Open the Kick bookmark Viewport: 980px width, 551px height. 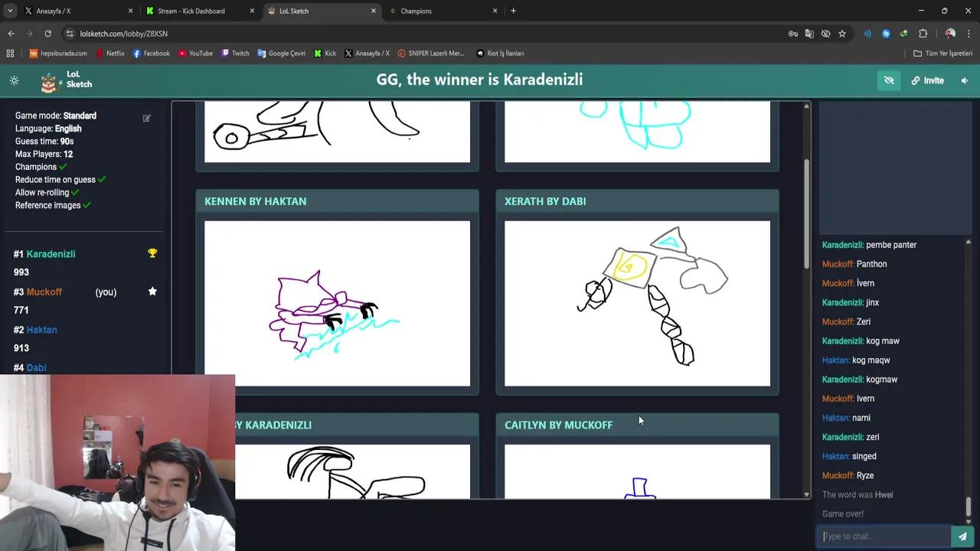325,54
